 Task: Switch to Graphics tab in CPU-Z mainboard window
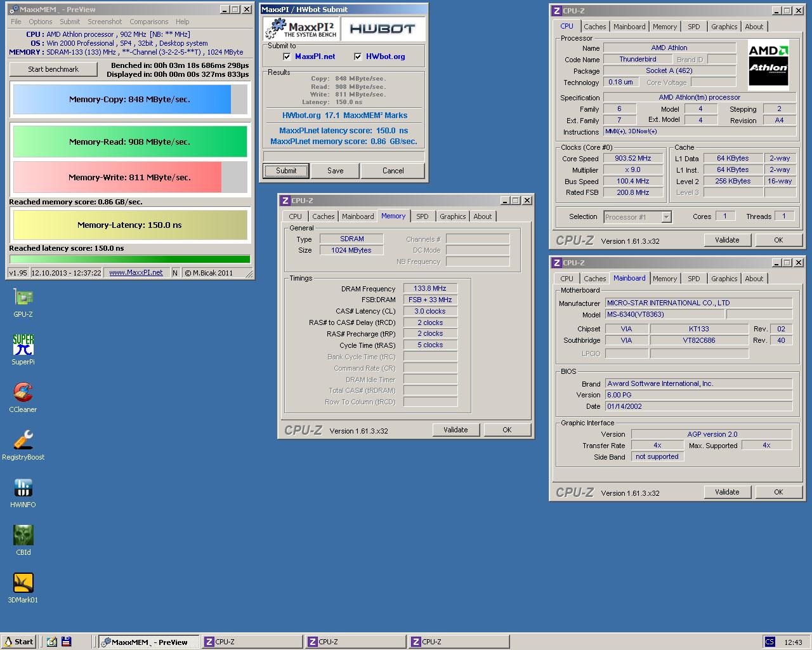pyautogui.click(x=724, y=279)
